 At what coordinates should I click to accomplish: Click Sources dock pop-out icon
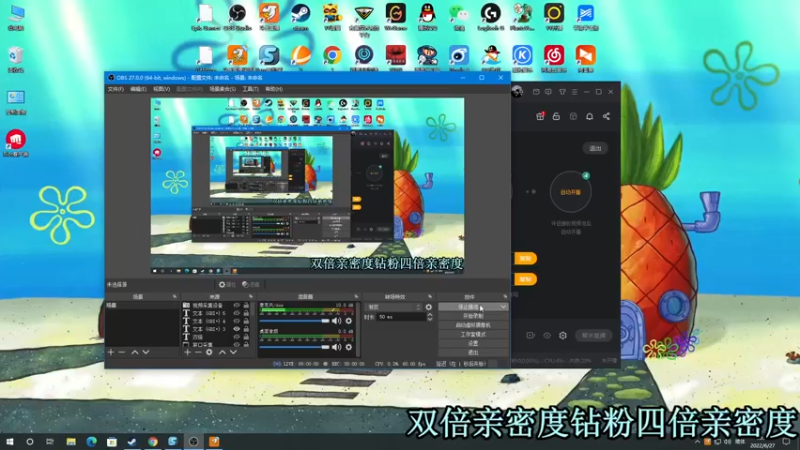tap(251, 296)
